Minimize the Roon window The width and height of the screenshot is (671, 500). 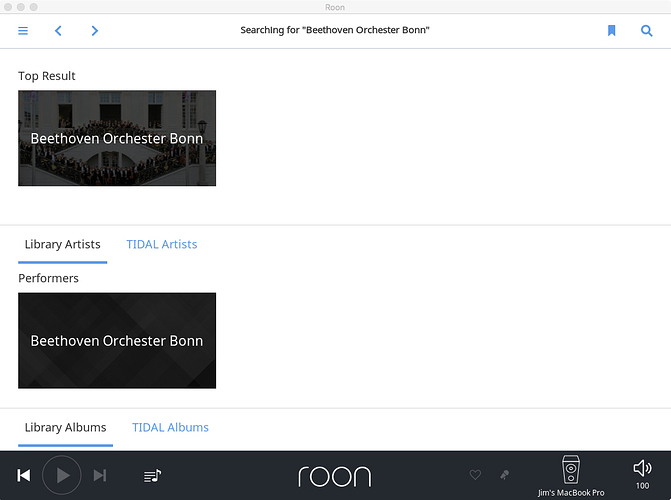(x=21, y=7)
